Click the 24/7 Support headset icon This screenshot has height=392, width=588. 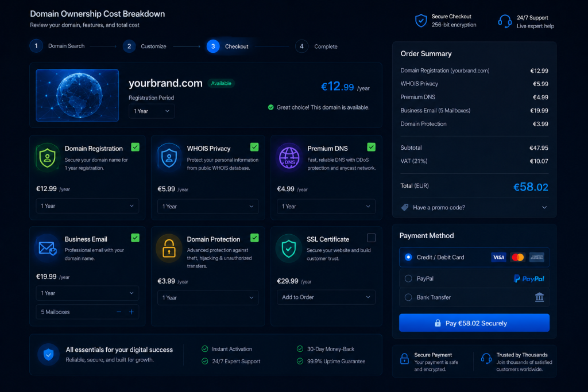tap(505, 21)
